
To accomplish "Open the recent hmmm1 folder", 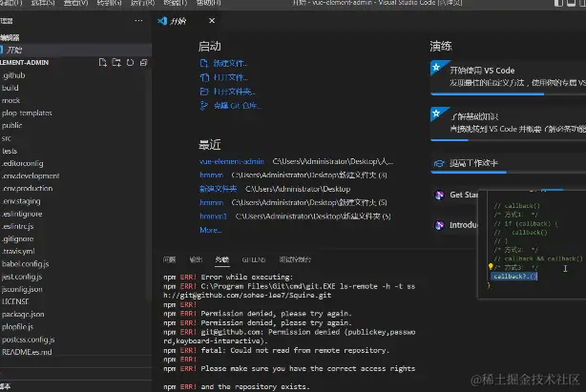I will tap(213, 217).
